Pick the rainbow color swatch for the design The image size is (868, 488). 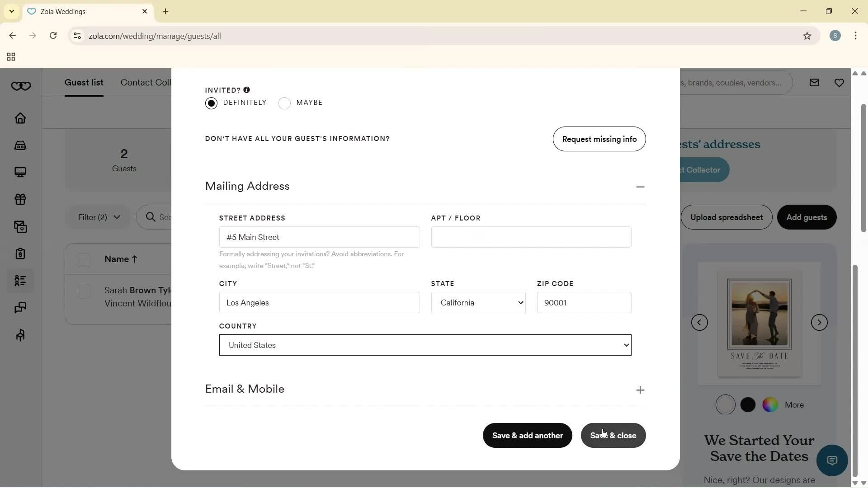(x=770, y=404)
